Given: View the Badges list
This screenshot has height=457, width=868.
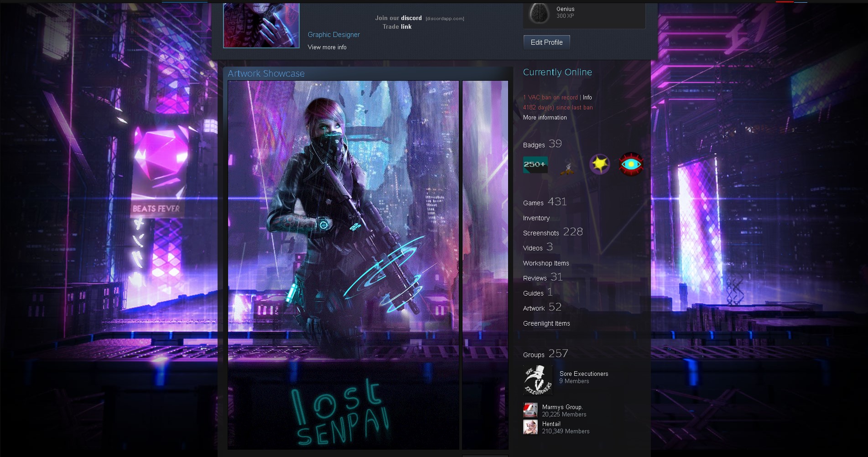Looking at the screenshot, I should (534, 145).
